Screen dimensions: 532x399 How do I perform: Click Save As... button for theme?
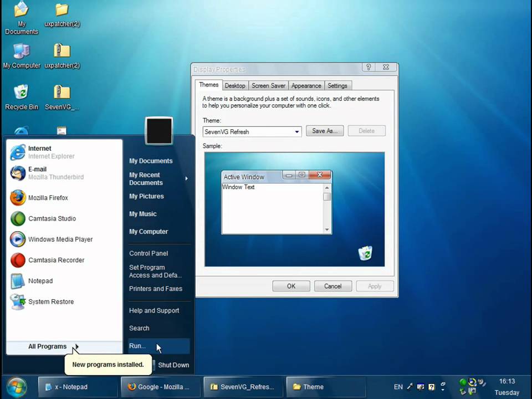[x=325, y=131]
